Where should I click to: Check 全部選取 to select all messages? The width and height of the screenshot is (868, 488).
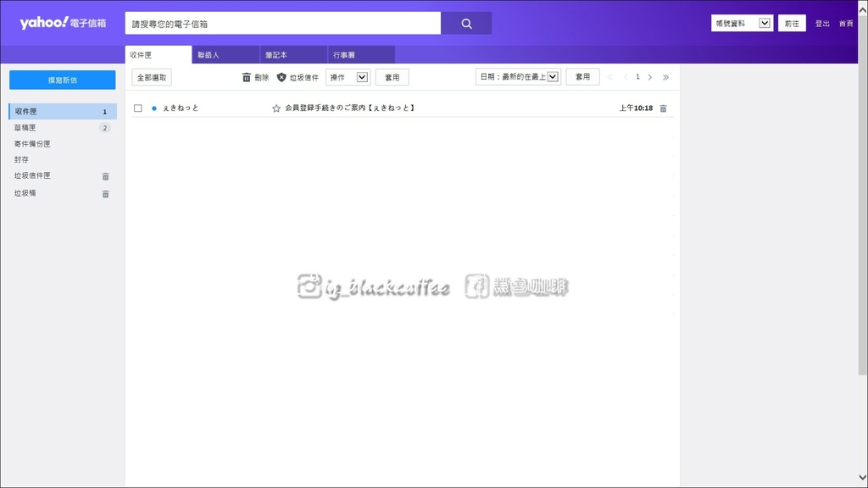pyautogui.click(x=151, y=77)
